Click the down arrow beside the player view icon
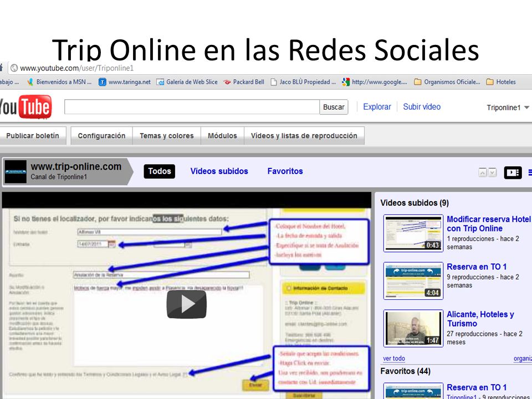Viewport: 532px width, 399px height. (x=492, y=173)
